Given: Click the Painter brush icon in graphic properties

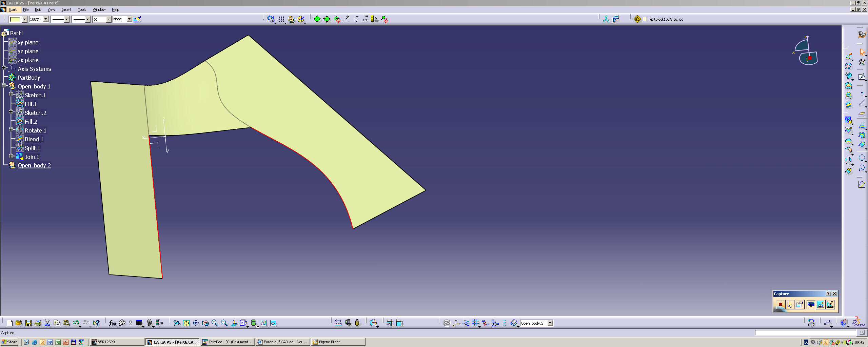Looking at the screenshot, I should coord(137,19).
